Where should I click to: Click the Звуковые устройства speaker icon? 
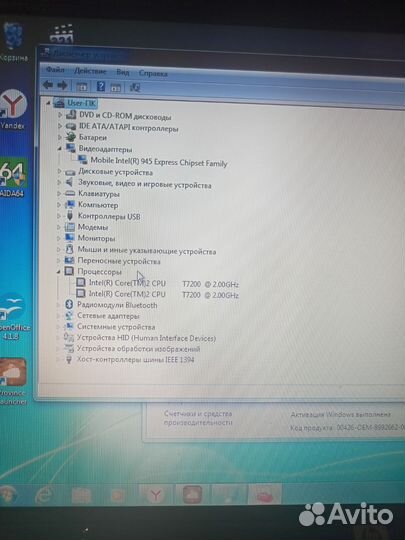[70, 182]
